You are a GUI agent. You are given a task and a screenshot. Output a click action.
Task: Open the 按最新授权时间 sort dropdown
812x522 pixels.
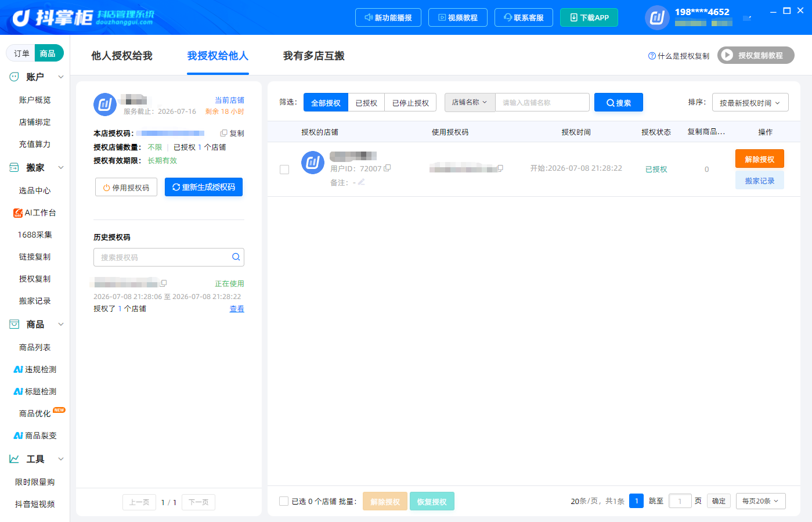750,103
